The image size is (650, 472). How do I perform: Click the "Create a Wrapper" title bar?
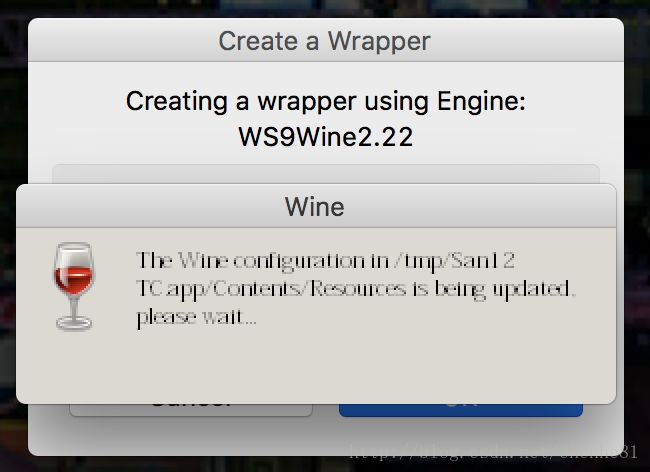326,41
